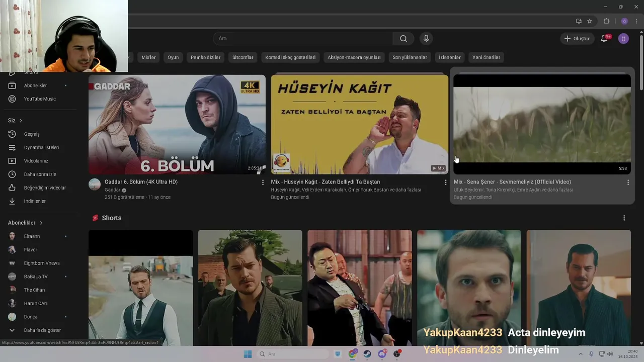Open Gaddar 6. Bölüm video title
Viewport: 644px width, 362px height.
coord(141,182)
